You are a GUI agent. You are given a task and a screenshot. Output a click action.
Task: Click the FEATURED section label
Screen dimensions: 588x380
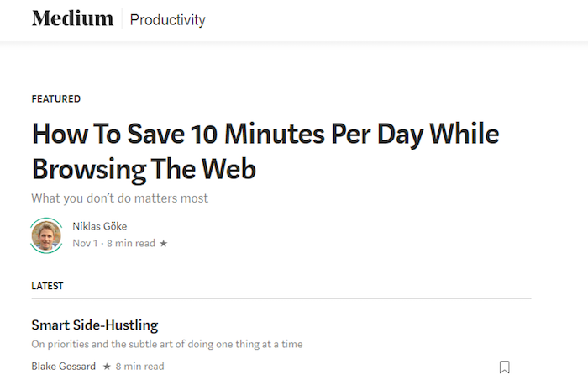(56, 99)
